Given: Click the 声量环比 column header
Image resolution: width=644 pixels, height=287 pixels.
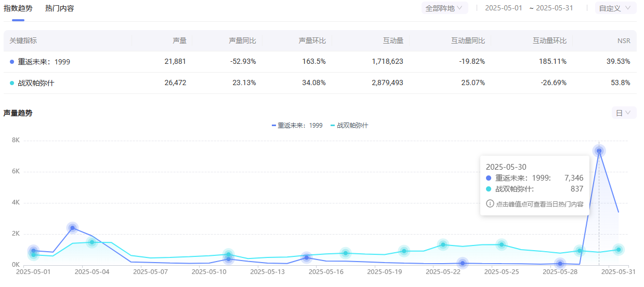Looking at the screenshot, I should [312, 40].
